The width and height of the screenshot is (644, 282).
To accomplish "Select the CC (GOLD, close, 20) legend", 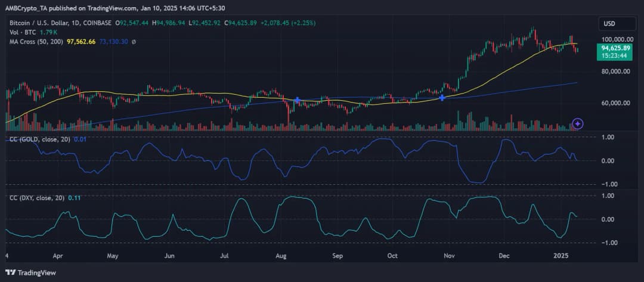I will (x=39, y=139).
